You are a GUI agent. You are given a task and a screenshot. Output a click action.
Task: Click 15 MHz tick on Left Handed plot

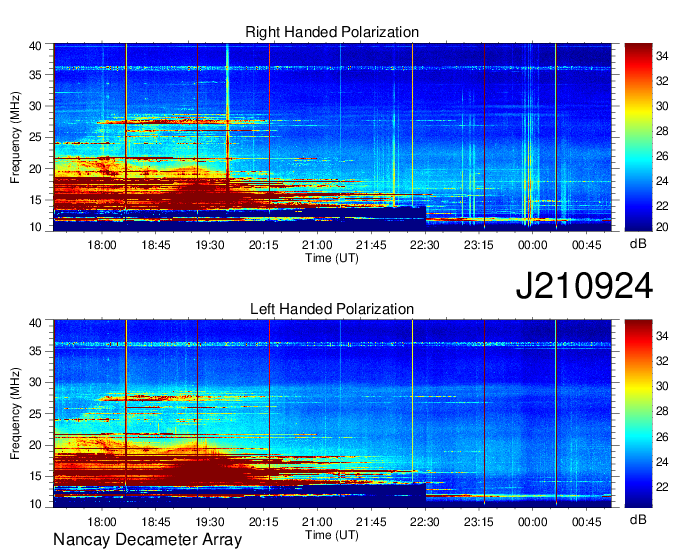pyautogui.click(x=35, y=476)
